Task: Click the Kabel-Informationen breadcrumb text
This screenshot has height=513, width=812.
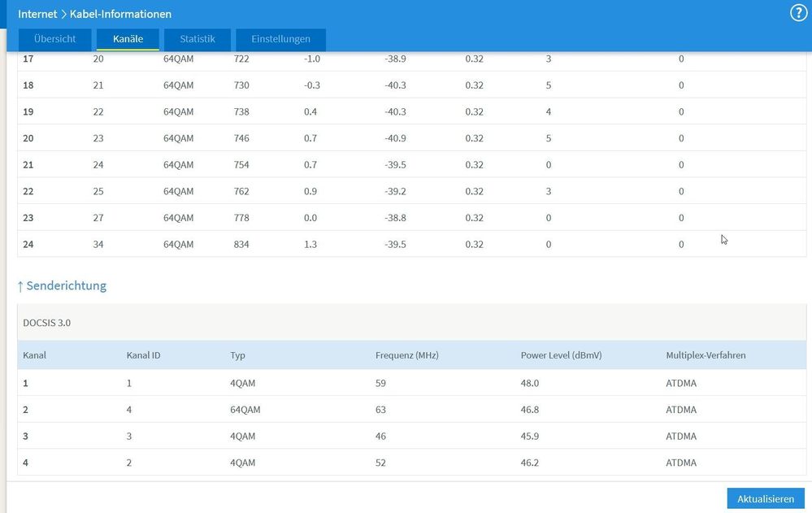Action: pyautogui.click(x=120, y=14)
